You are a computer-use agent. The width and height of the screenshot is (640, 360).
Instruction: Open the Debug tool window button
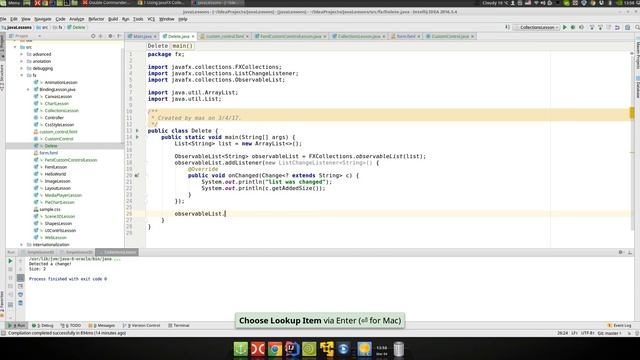(x=43, y=325)
